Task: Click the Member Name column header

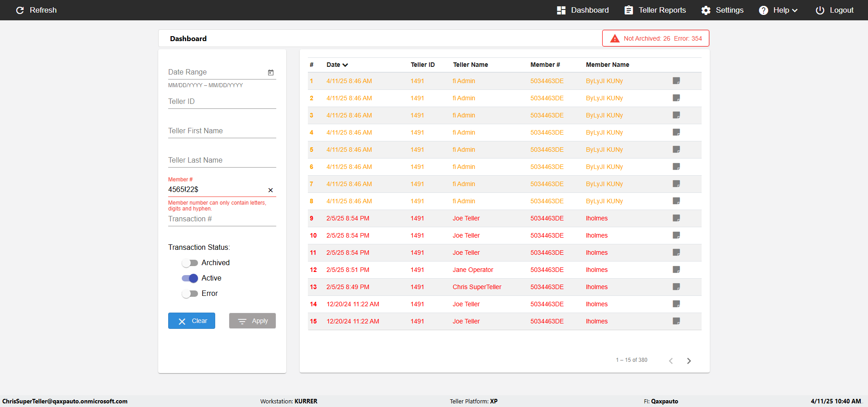Action: (608, 65)
